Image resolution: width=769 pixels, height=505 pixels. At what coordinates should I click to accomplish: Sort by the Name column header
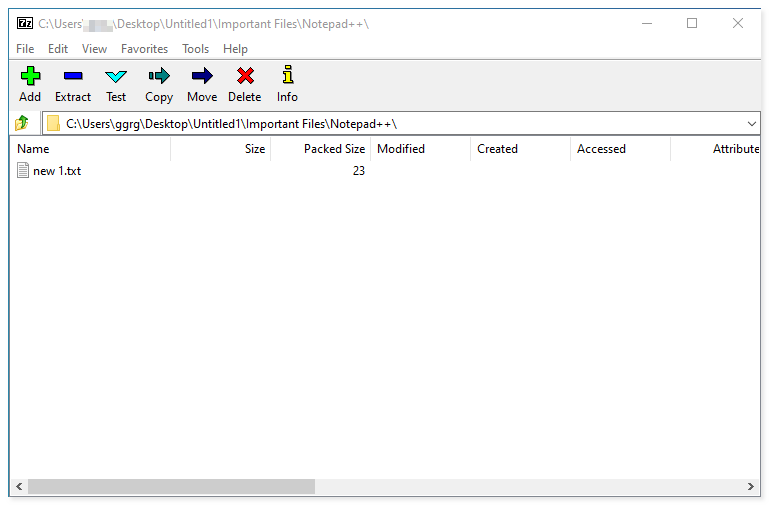tap(90, 149)
